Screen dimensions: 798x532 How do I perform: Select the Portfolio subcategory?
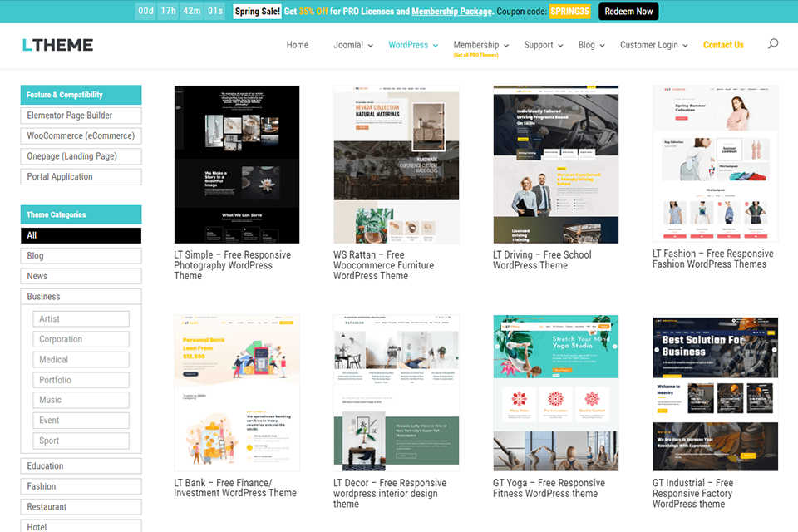(x=81, y=380)
